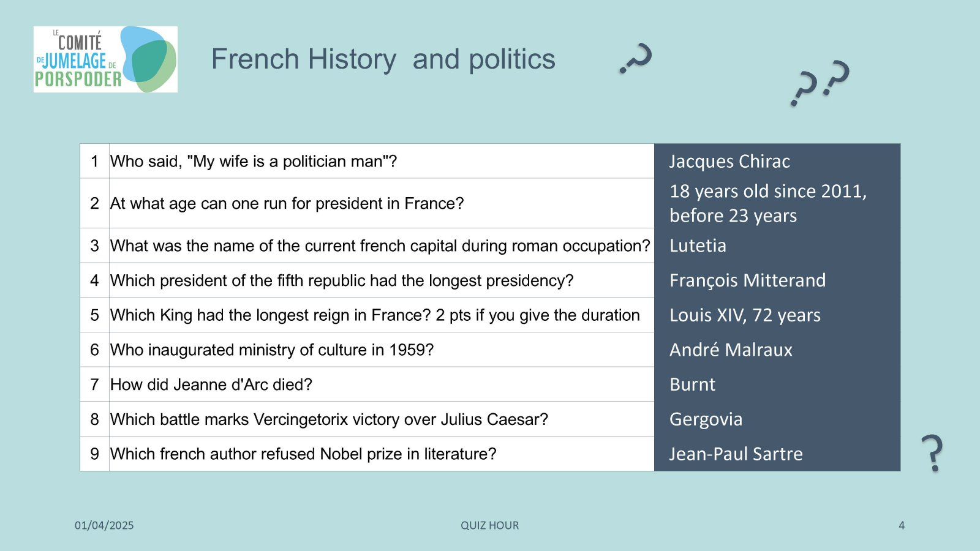Click the double question marks graphic
Image resolution: width=980 pixels, height=551 pixels.
tap(820, 83)
